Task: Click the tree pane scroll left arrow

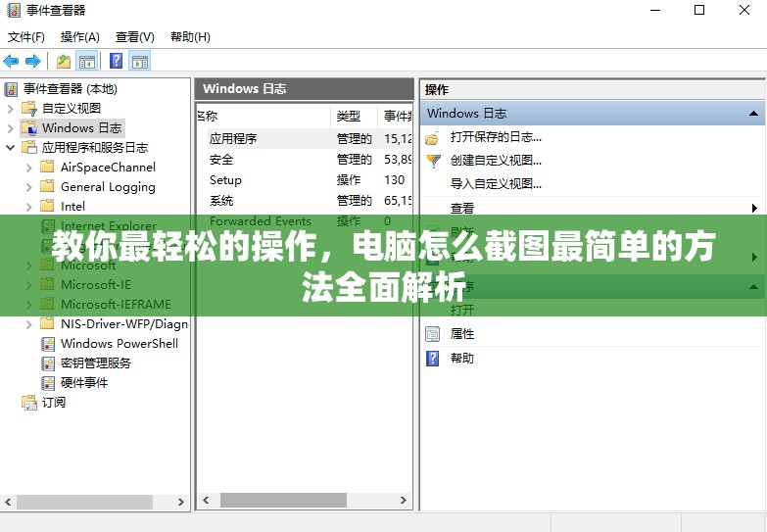Action: (8, 502)
